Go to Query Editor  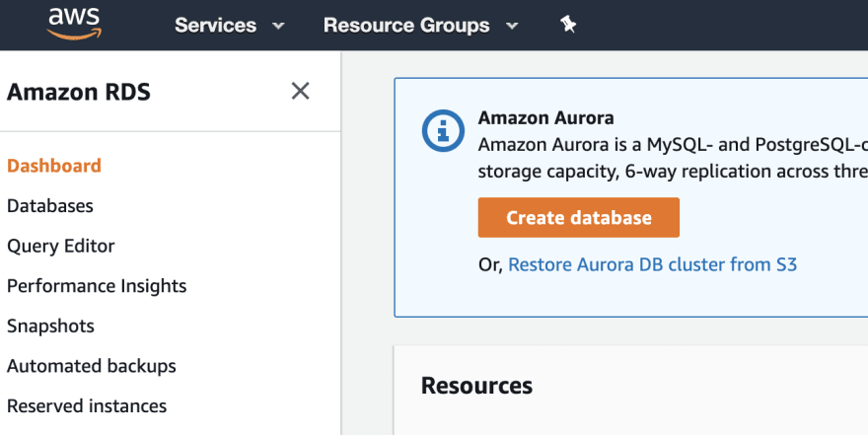(61, 246)
